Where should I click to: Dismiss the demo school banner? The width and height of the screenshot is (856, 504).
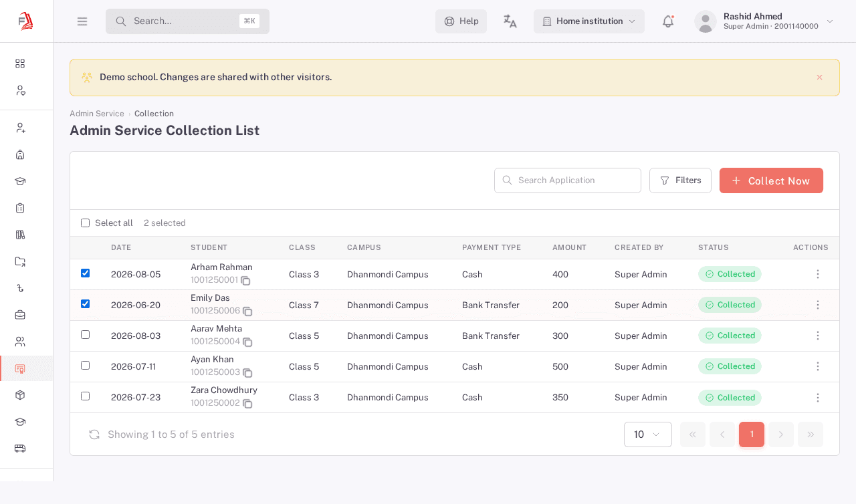819,78
